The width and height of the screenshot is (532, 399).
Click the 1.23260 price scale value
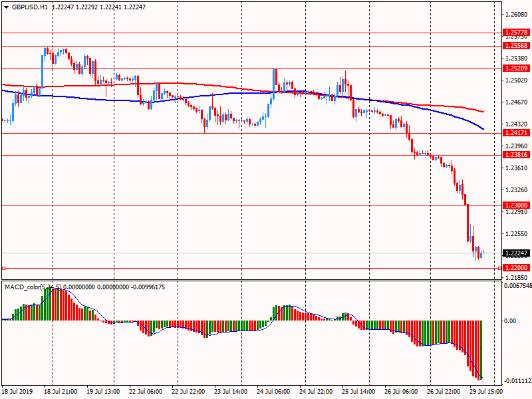click(517, 190)
